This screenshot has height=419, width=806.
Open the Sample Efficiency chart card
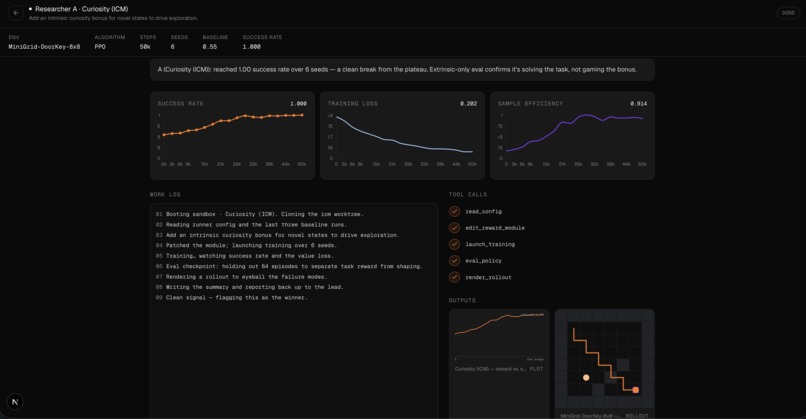572,136
